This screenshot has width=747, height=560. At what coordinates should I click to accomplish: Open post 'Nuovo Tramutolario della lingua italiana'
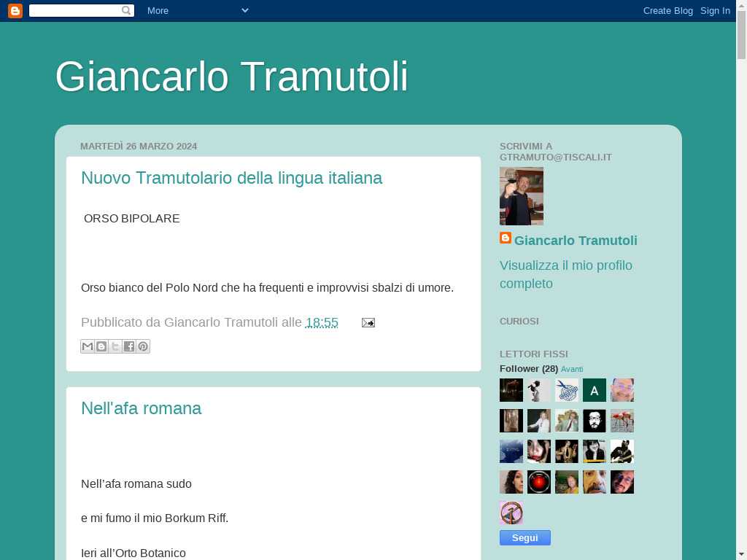tap(231, 178)
